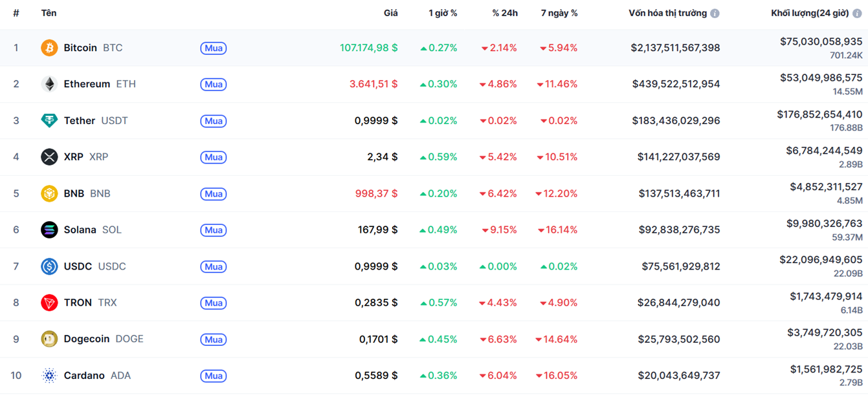Click the USDC coin logo icon

point(49,266)
